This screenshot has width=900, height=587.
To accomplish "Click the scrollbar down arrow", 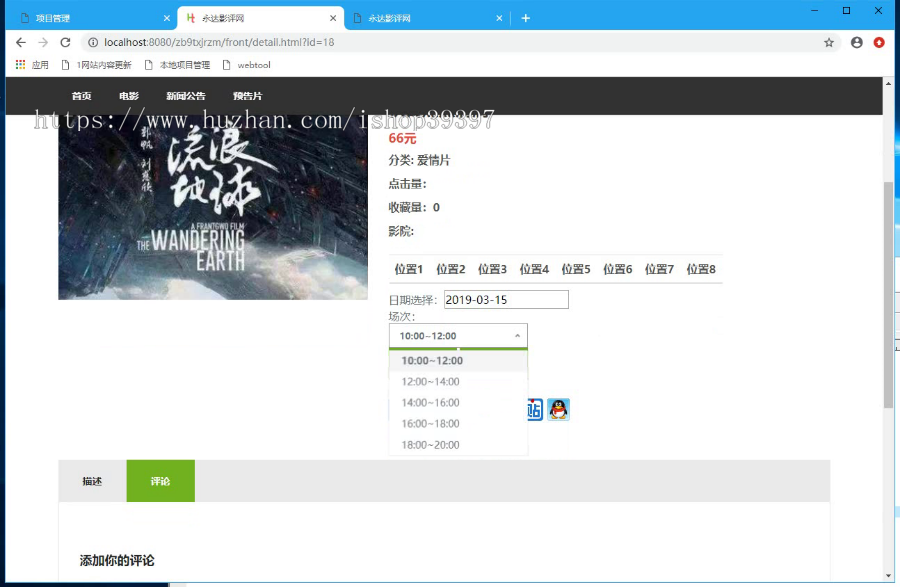I will click(889, 576).
